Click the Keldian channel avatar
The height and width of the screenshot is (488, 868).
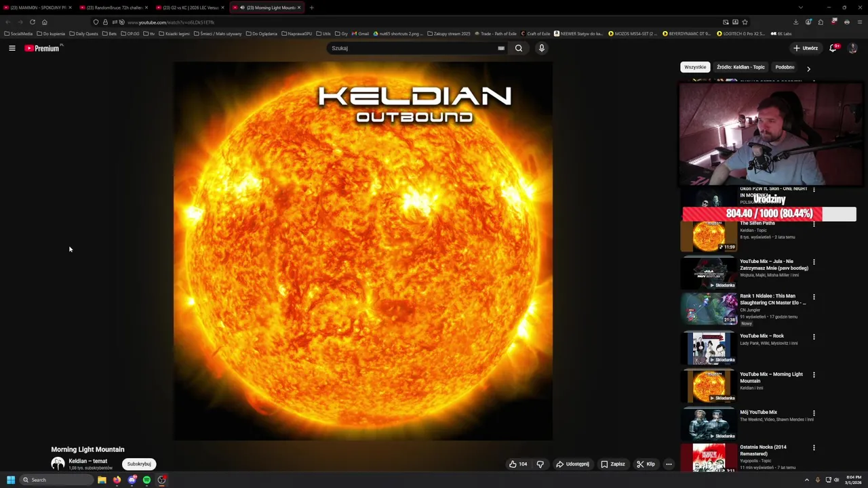tap(58, 464)
